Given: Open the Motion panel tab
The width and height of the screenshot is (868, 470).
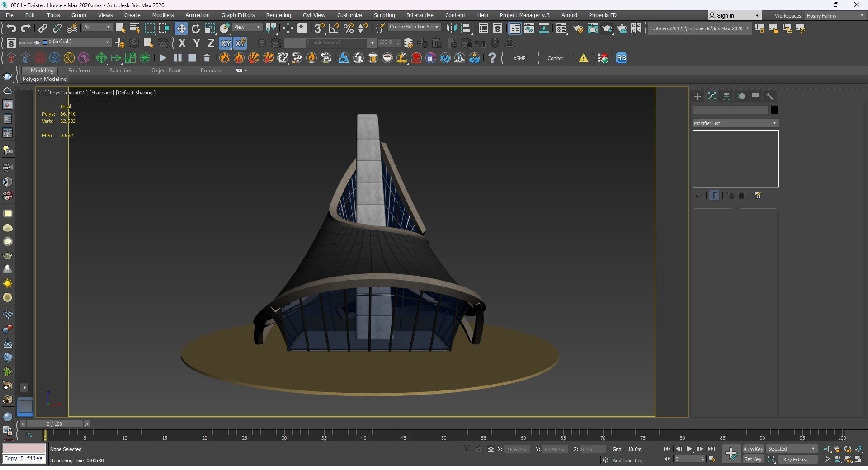Looking at the screenshot, I should 741,96.
